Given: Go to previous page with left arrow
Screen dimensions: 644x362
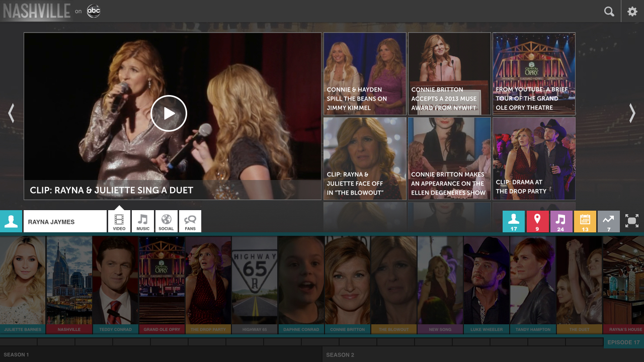Looking at the screenshot, I should pyautogui.click(x=11, y=113).
